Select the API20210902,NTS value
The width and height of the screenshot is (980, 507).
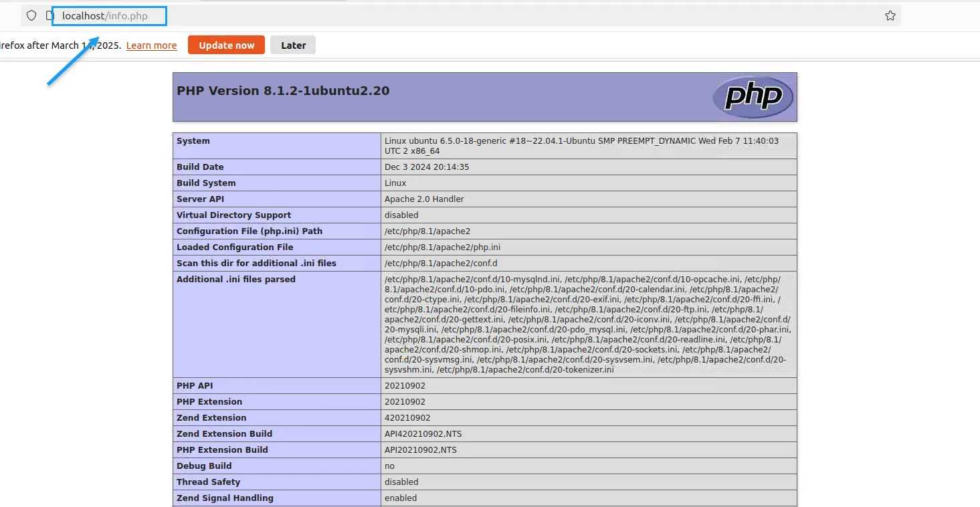point(421,450)
